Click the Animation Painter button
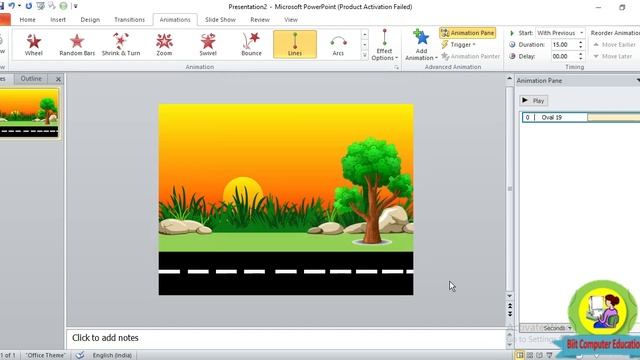Image resolution: width=640 pixels, height=360 pixels. click(470, 56)
